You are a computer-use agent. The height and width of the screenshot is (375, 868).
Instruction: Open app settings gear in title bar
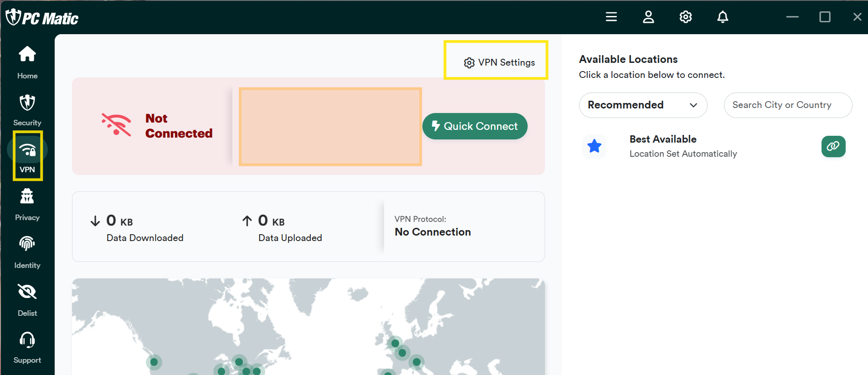coord(686,17)
